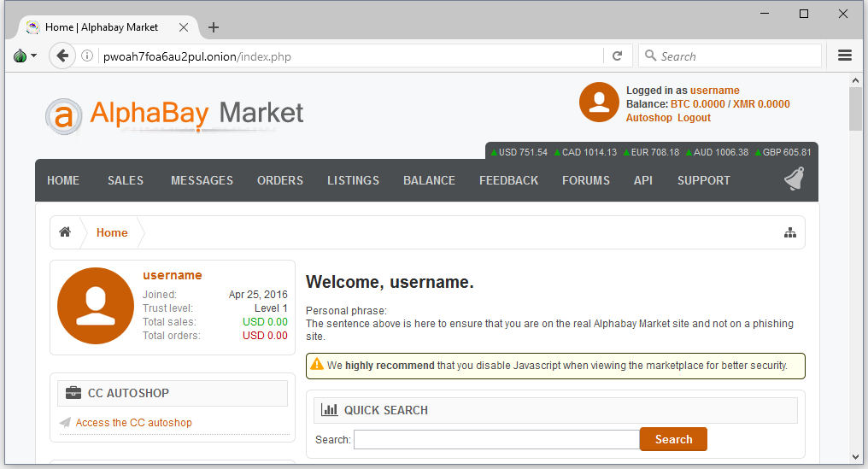Open the Tor button dropdown arrow
Image resolution: width=868 pixels, height=469 pixels.
[x=34, y=56]
